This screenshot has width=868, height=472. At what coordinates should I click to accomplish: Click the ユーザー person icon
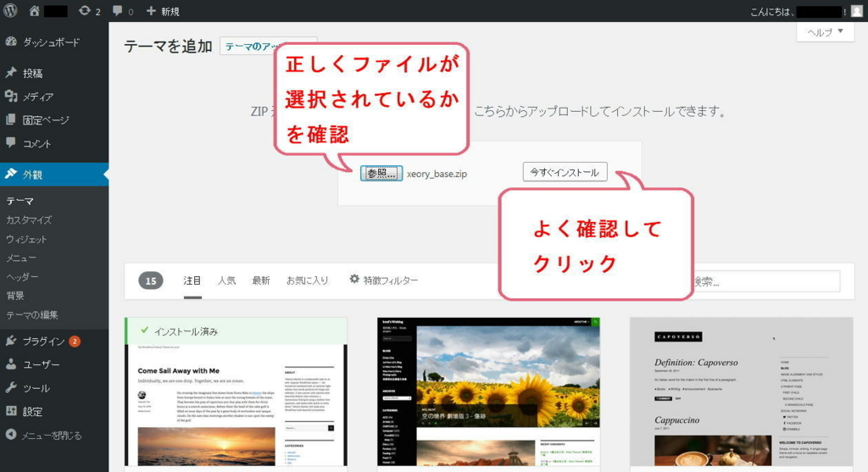click(11, 364)
